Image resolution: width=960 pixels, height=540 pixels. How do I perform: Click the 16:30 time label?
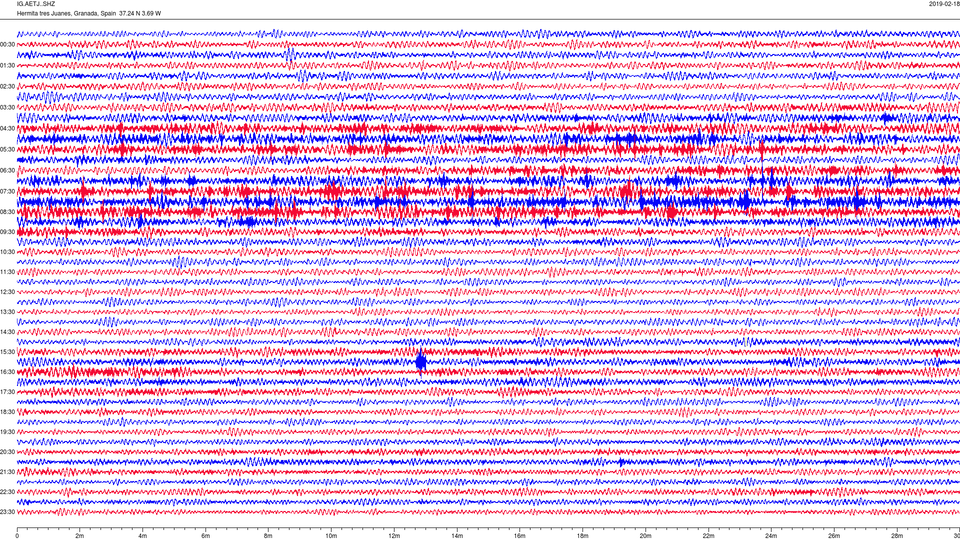[x=7, y=372]
